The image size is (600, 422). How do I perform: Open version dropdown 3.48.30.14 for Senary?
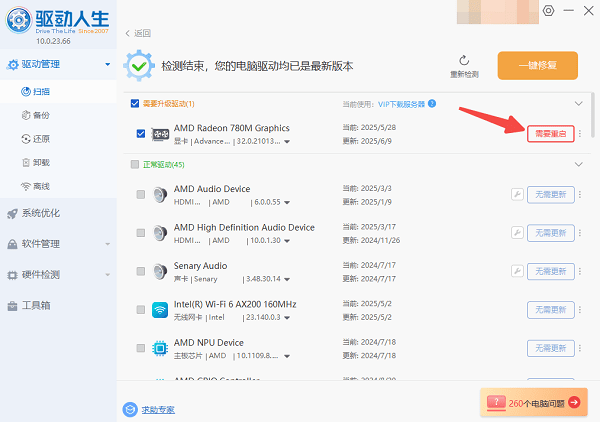287,279
